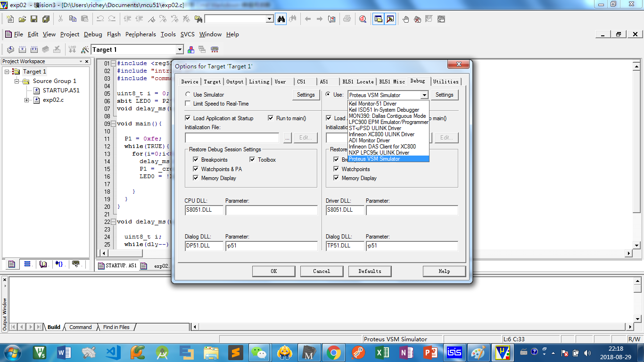The height and width of the screenshot is (362, 644).
Task: Switch to the Command output tab
Action: pyautogui.click(x=81, y=327)
